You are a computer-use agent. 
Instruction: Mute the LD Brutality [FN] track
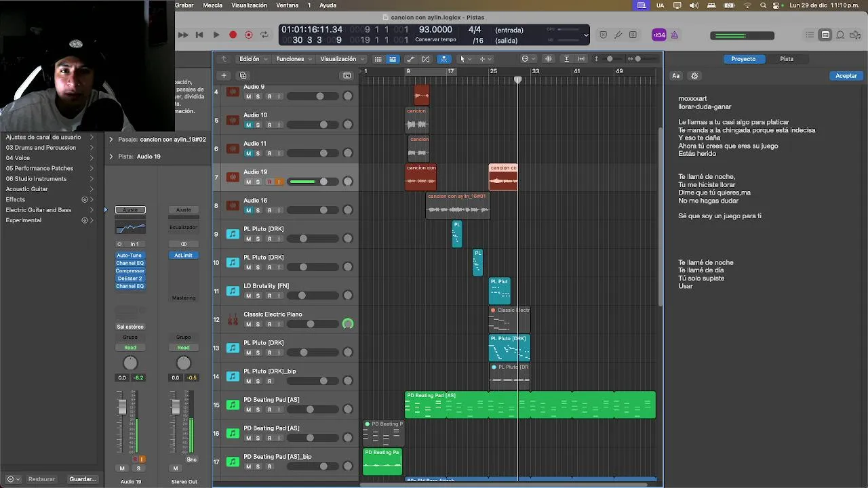(x=248, y=296)
